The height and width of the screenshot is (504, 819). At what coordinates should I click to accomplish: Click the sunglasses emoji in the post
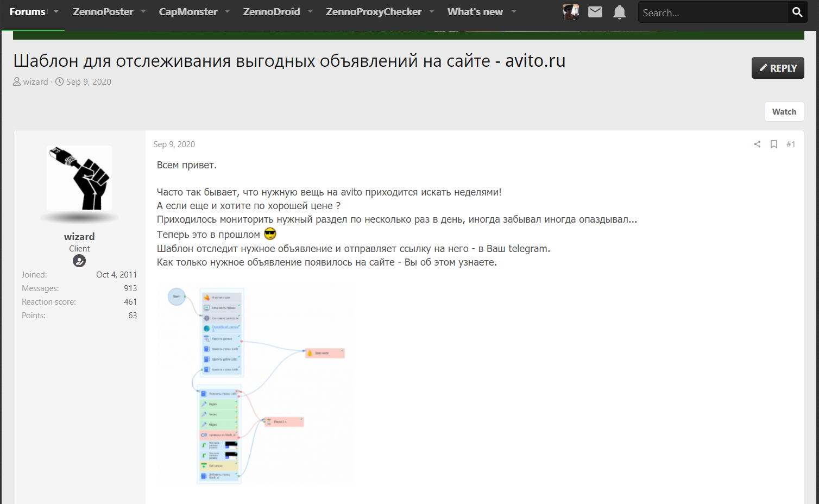(270, 234)
